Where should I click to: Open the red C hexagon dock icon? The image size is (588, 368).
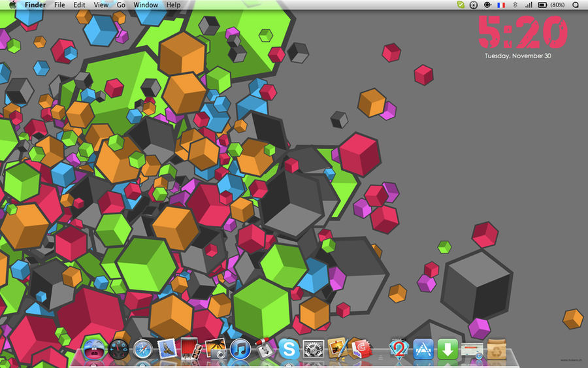[361, 349]
